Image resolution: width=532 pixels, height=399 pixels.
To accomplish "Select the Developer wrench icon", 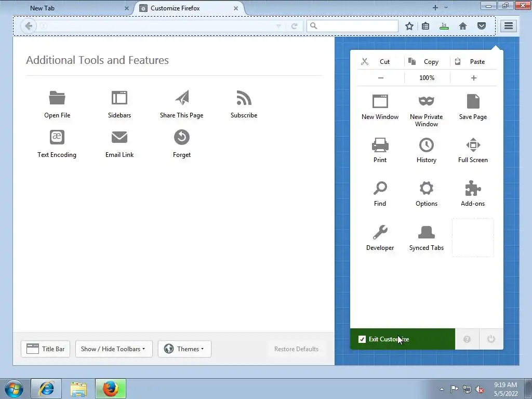I will (x=380, y=232).
